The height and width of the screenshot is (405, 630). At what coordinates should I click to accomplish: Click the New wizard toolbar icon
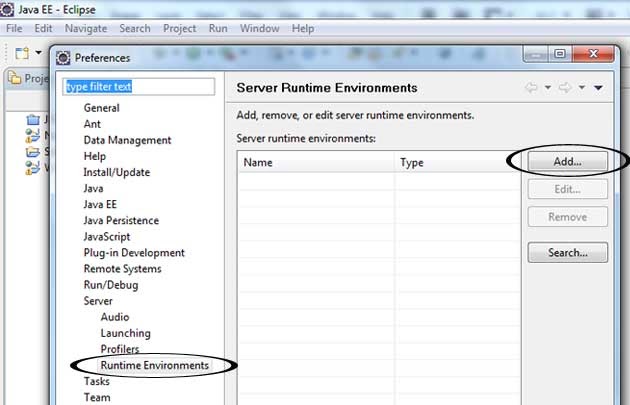22,53
